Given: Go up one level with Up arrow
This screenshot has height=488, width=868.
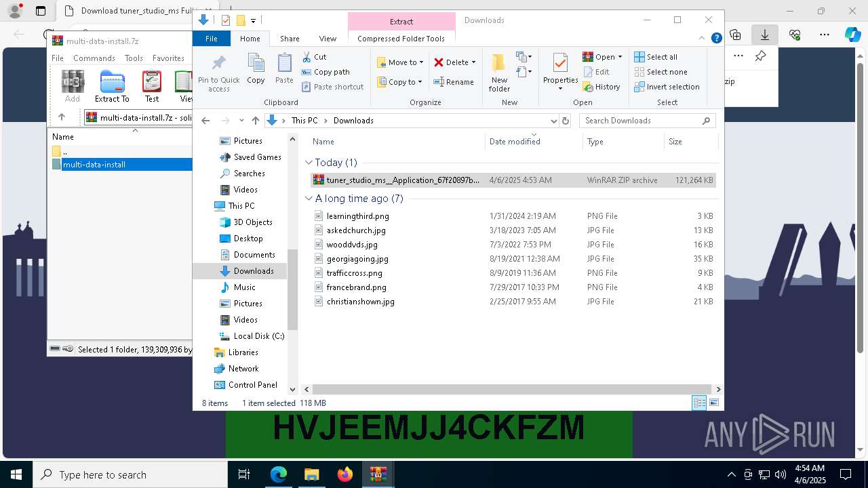Looking at the screenshot, I should pos(255,121).
